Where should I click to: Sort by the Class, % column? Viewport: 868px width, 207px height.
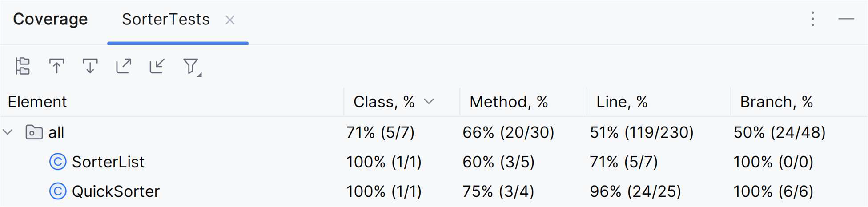click(x=394, y=102)
